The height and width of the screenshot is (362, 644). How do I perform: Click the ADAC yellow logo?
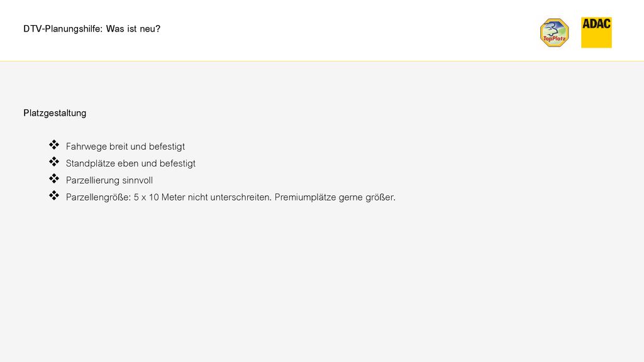(x=596, y=33)
